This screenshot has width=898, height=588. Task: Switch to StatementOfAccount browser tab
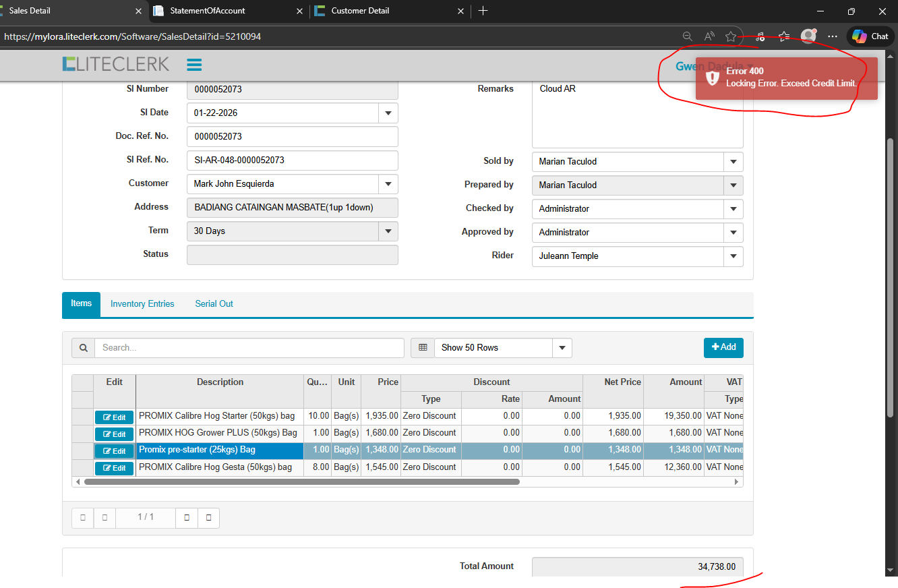point(208,11)
